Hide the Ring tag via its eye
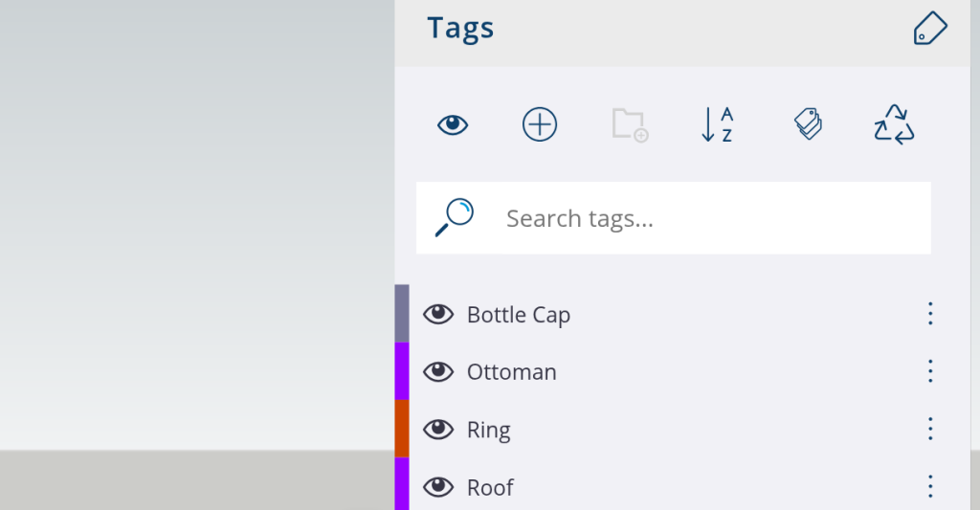This screenshot has width=980, height=510. [438, 430]
